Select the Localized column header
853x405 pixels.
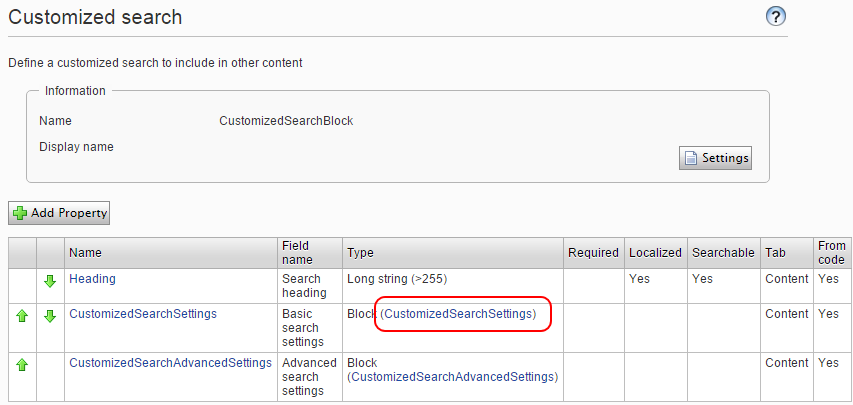point(655,253)
